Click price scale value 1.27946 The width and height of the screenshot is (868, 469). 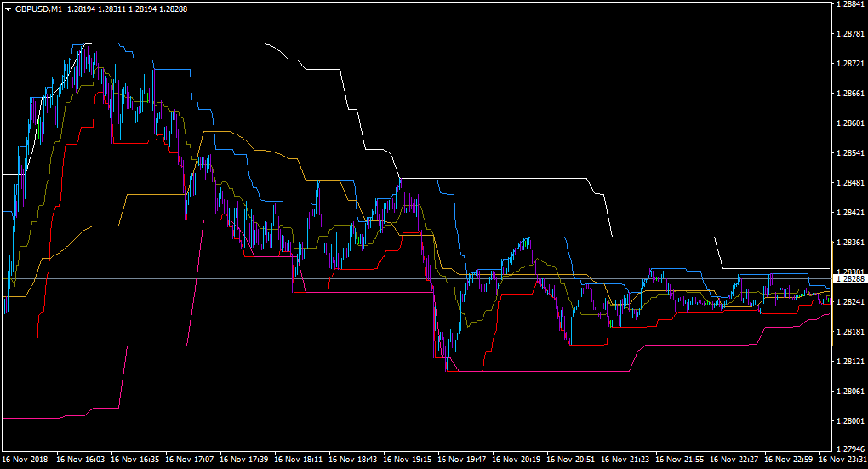click(850, 449)
